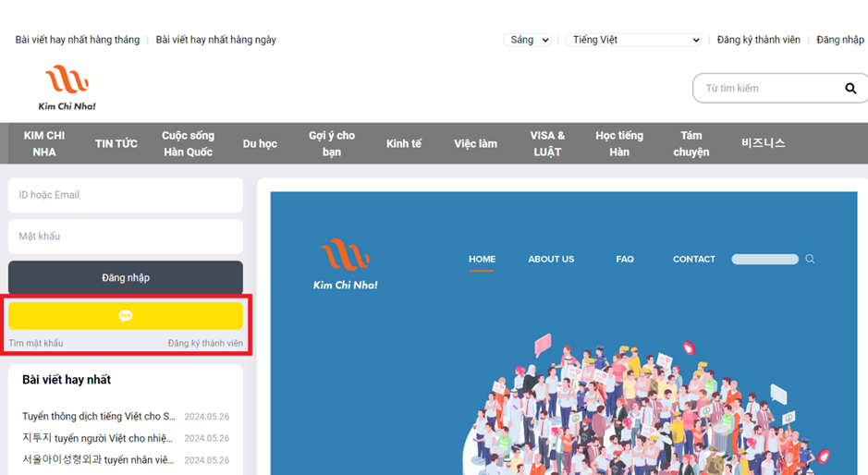868x475 pixels.
Task: Click Tìm mật khẩu link
Action: [x=36, y=343]
